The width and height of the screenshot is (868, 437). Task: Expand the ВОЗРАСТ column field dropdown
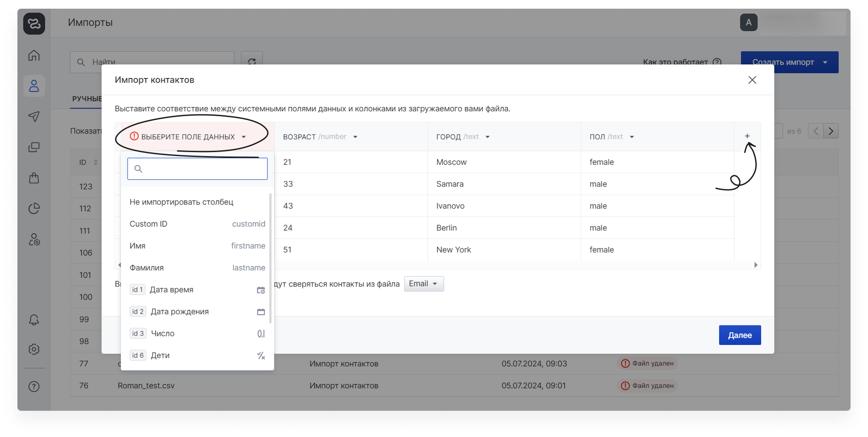(355, 137)
